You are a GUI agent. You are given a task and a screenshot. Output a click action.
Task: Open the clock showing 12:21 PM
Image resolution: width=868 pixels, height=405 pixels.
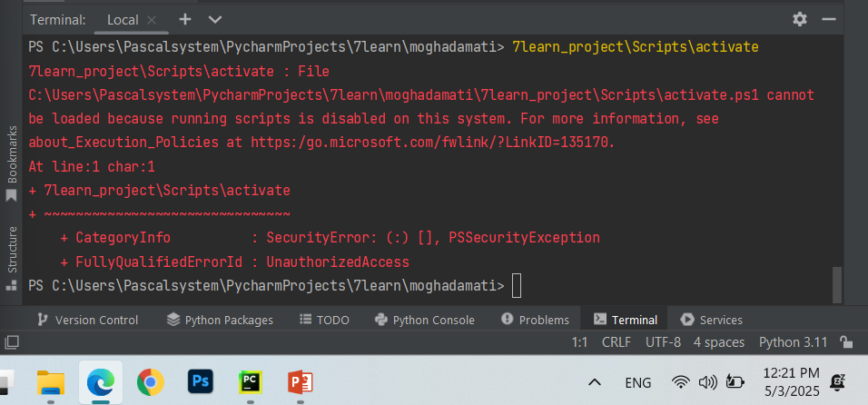(792, 381)
